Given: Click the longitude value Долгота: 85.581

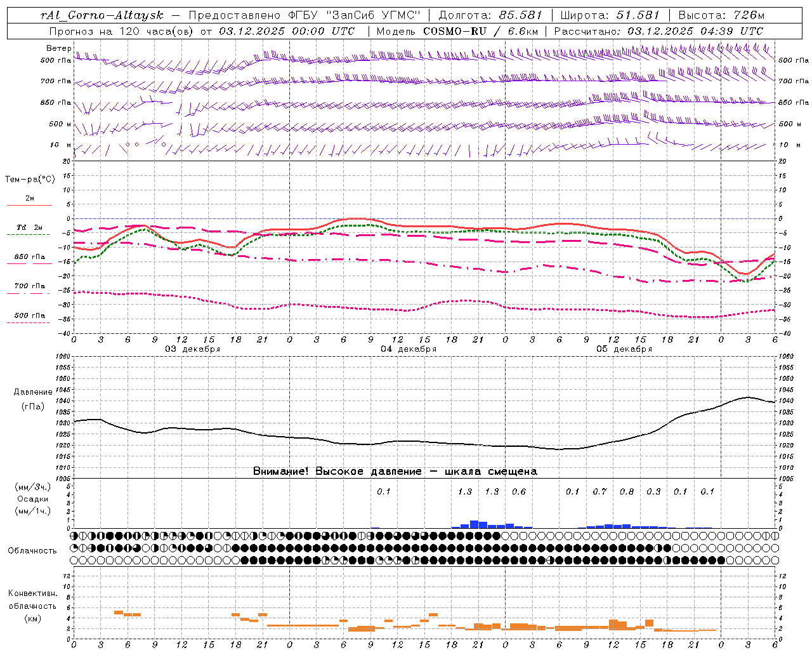Looking at the screenshot, I should pyautogui.click(x=490, y=15).
